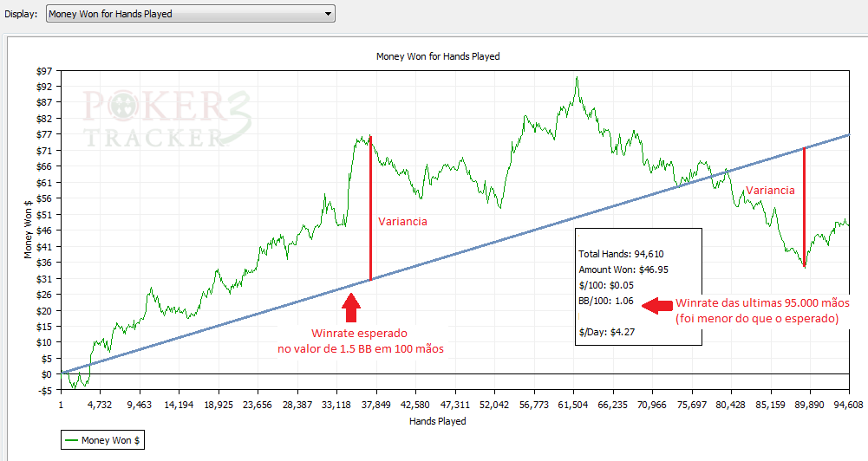Click the left 'Variancia' text label

402,222
